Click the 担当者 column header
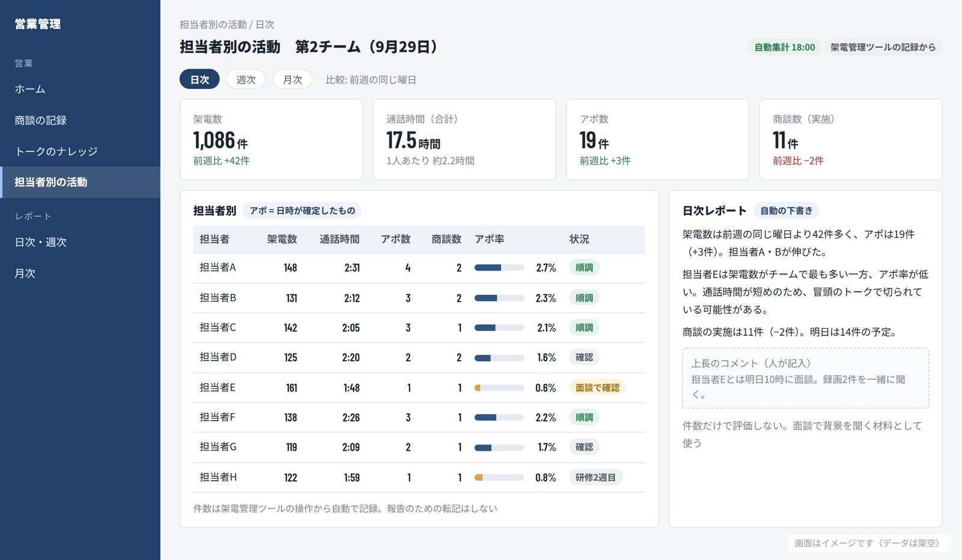Viewport: 962px width, 560px height. pyautogui.click(x=215, y=239)
